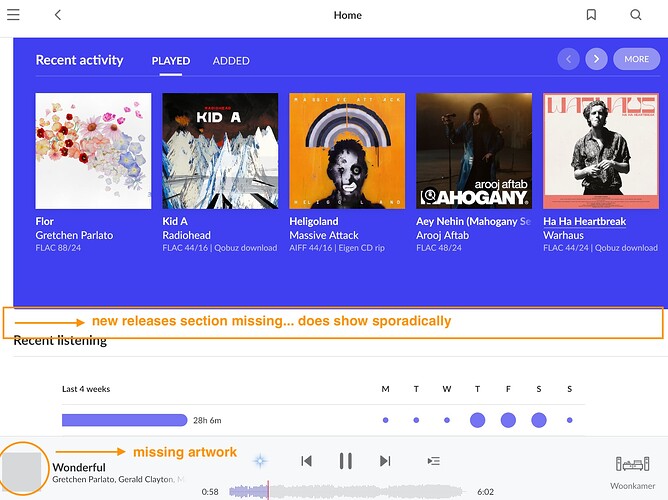Open the Arooj Aftab artist link
The height and width of the screenshot is (500, 668).
pyautogui.click(x=442, y=235)
